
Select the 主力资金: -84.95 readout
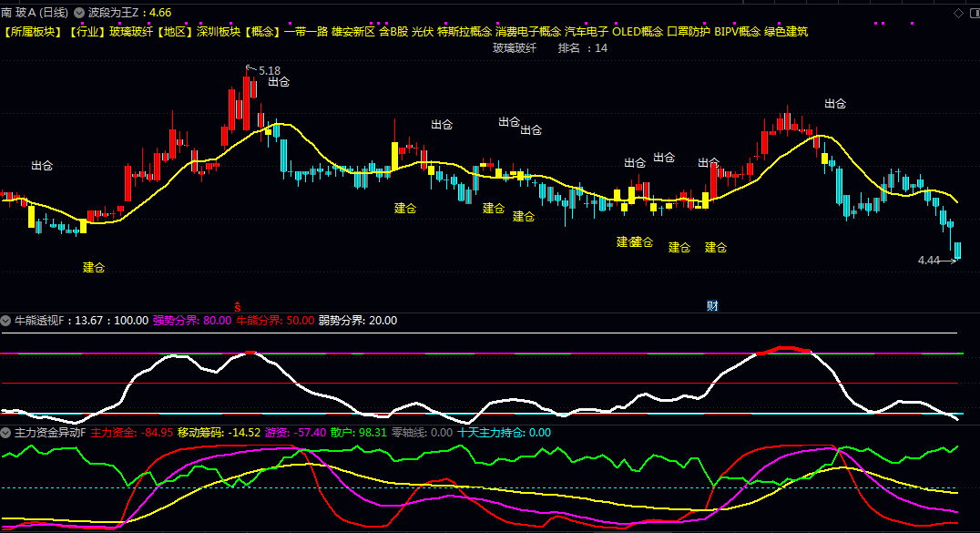(x=132, y=432)
